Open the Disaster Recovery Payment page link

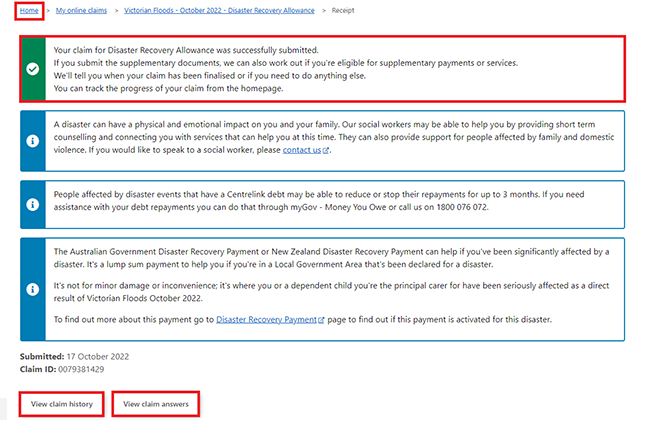coord(265,319)
